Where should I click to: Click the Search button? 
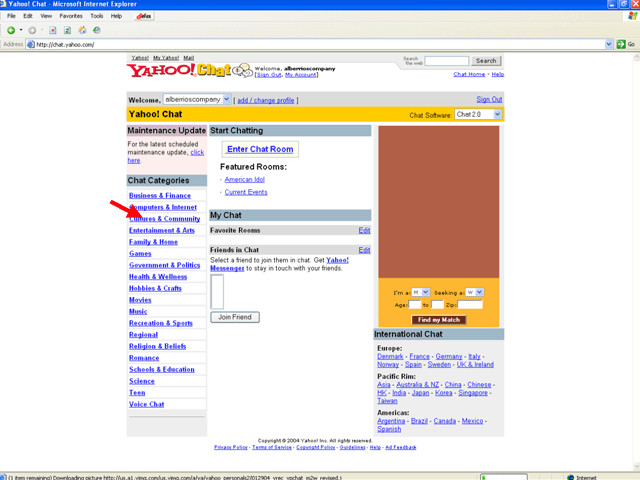coord(486,61)
